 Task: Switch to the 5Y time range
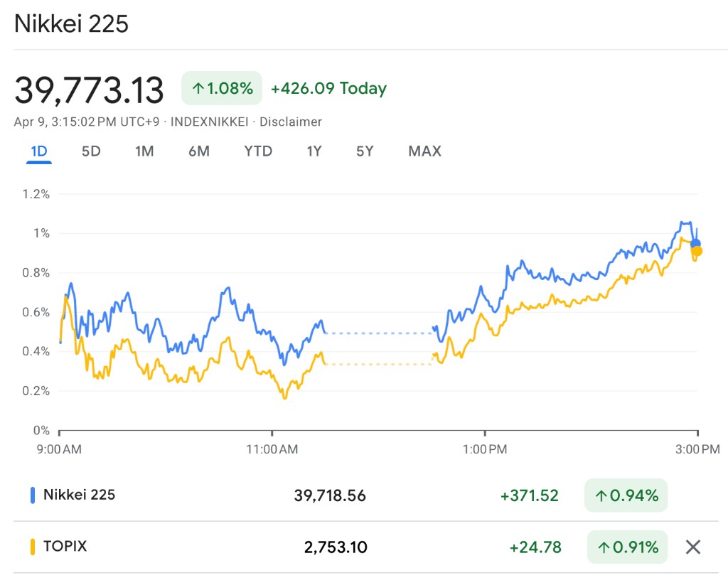tap(365, 151)
